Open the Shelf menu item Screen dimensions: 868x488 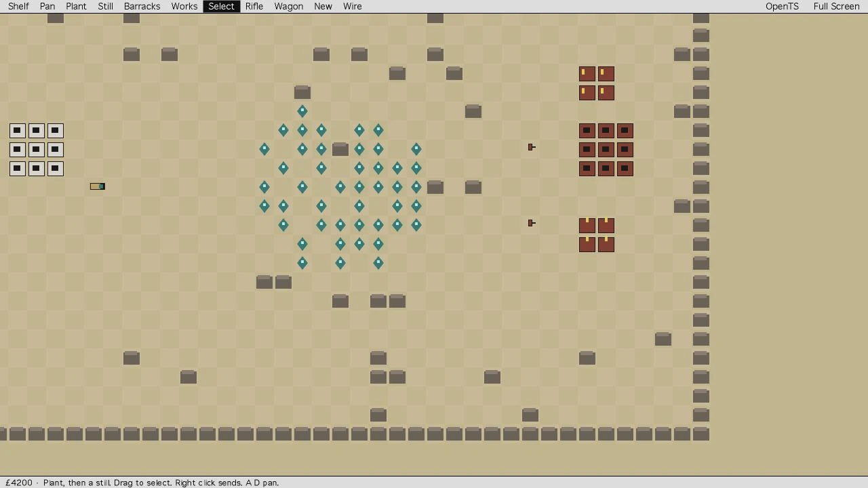click(x=18, y=6)
